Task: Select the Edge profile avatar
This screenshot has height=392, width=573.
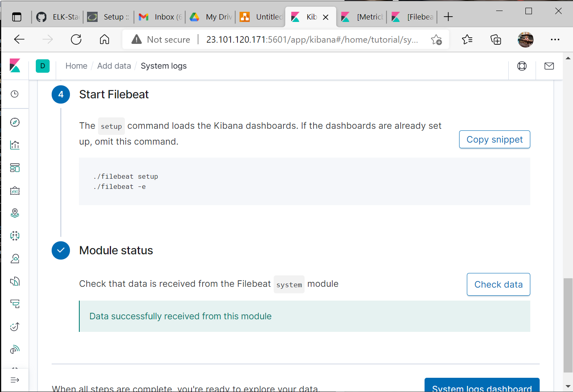Action: pos(525,39)
